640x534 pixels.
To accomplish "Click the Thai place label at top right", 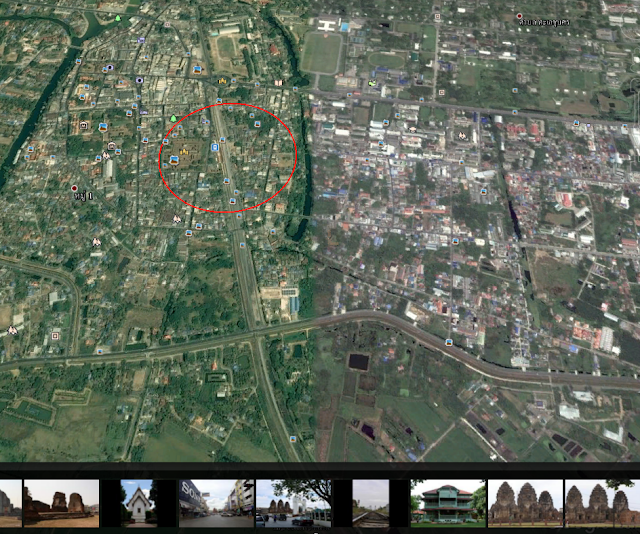I will pos(544,22).
